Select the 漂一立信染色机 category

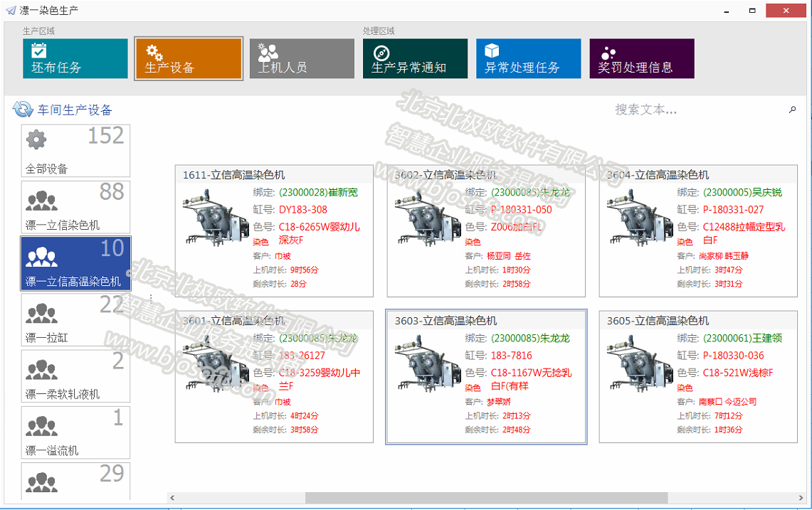(75, 207)
